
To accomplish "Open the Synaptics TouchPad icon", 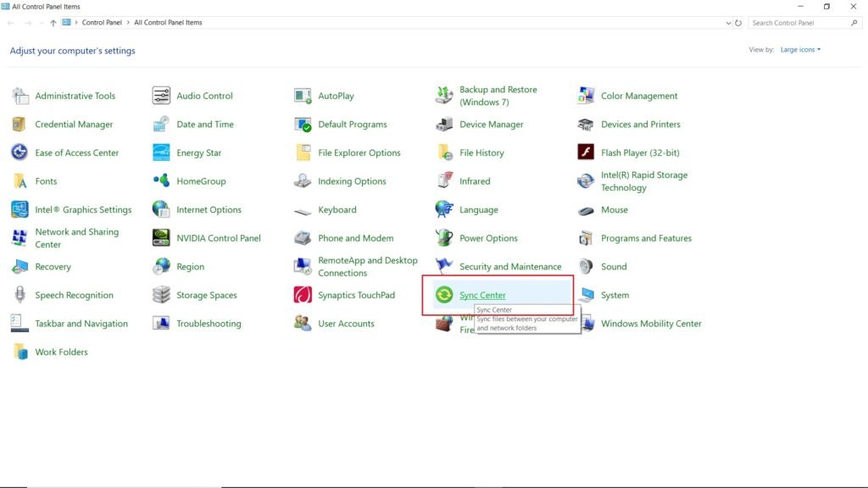I will click(x=303, y=295).
